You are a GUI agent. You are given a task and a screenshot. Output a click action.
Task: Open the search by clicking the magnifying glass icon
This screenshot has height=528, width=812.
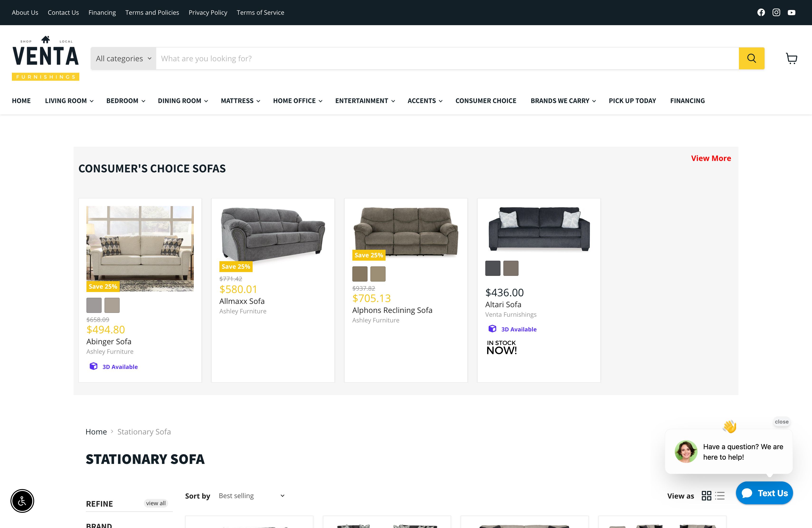[x=751, y=58]
